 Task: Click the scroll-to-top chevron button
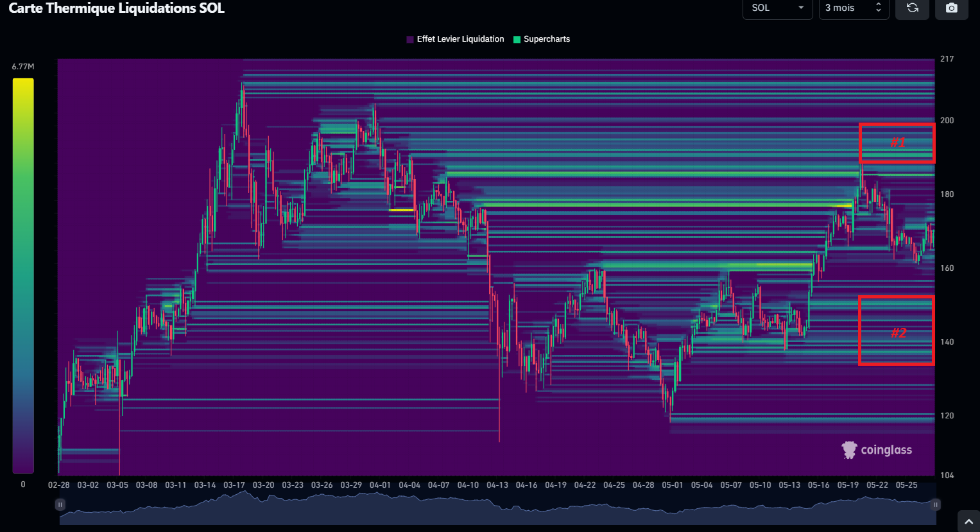click(x=968, y=522)
